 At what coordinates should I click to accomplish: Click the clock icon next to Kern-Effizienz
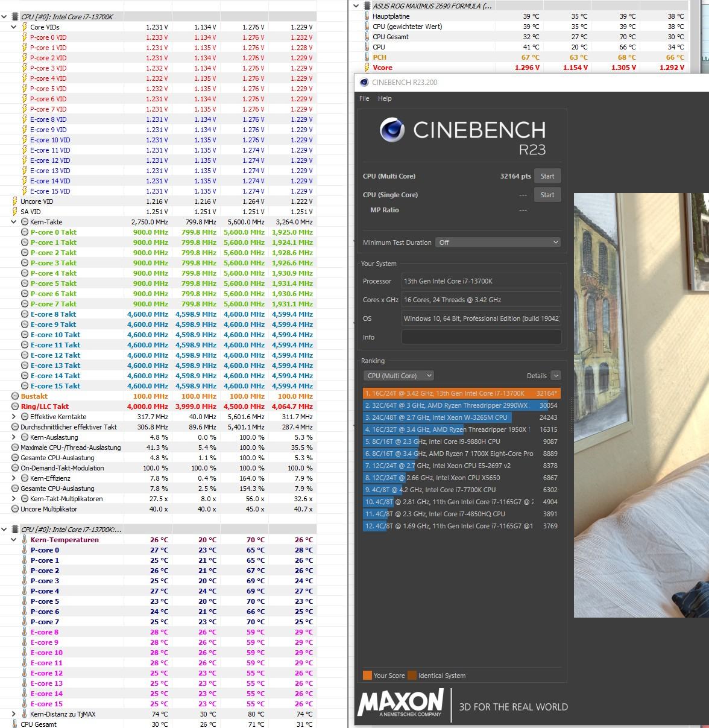[x=25, y=478]
